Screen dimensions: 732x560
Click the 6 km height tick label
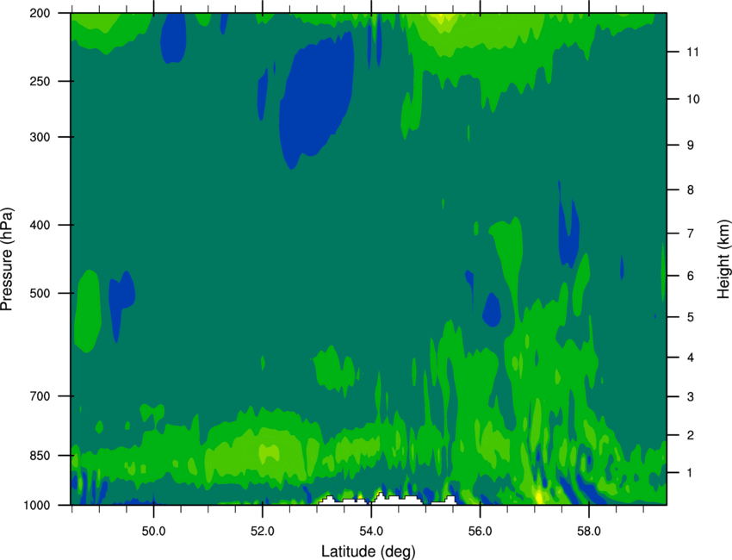point(691,276)
